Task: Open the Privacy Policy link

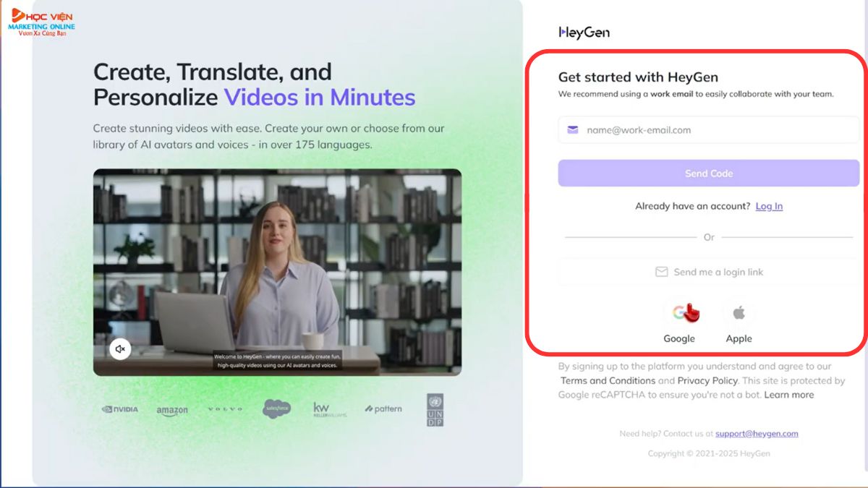Action: pos(707,380)
